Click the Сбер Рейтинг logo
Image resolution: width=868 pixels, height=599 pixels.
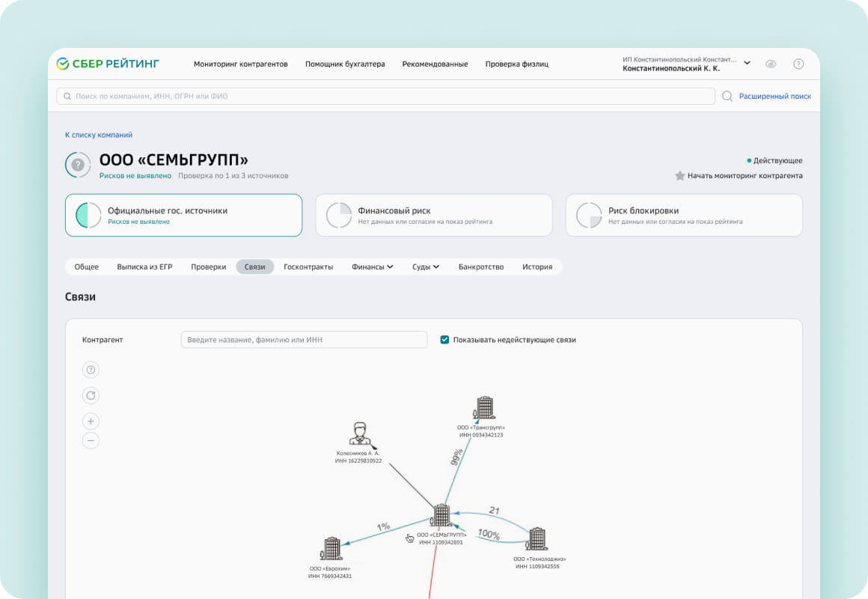108,64
